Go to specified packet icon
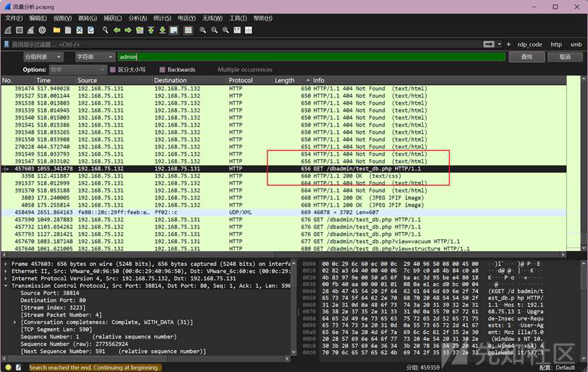 point(139,30)
